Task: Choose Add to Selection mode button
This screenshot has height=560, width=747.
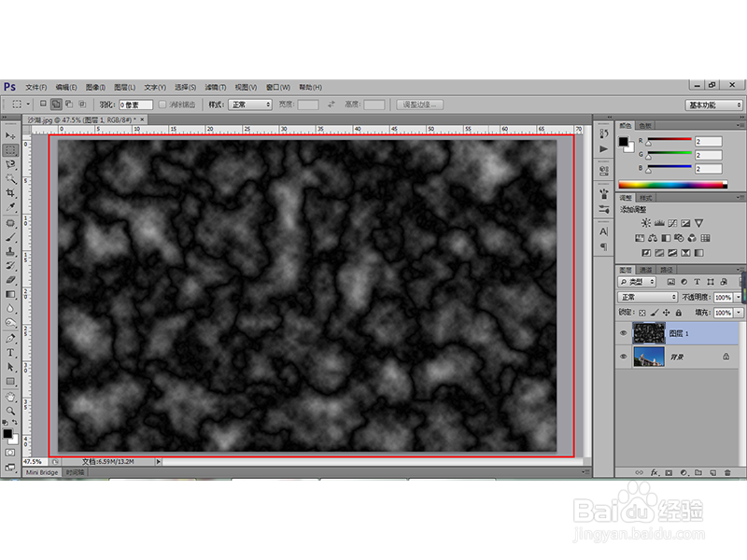Action: (x=56, y=104)
